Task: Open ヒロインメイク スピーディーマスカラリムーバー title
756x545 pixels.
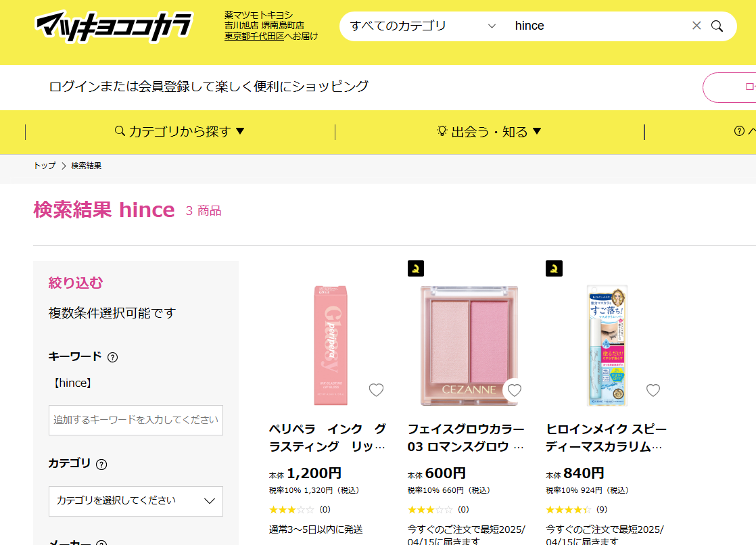Action: [x=606, y=438]
